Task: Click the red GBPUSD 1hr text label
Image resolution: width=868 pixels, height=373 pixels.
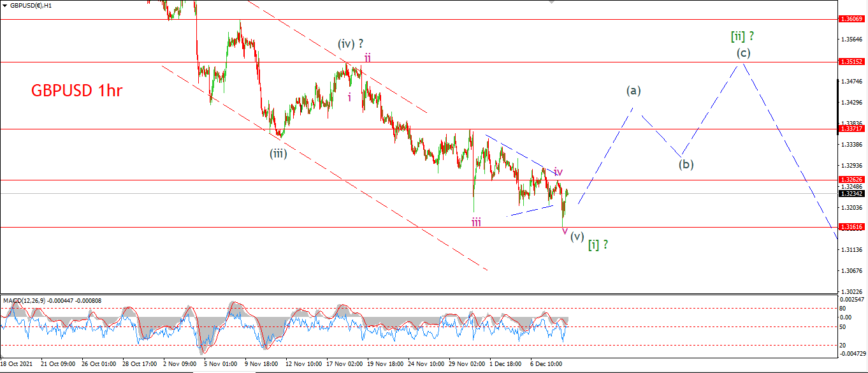Action: point(76,91)
